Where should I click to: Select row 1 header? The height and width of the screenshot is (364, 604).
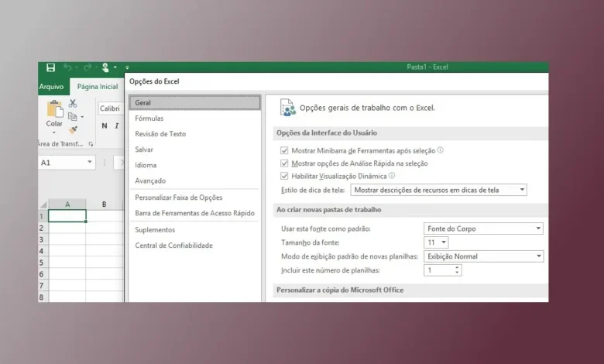(42, 216)
